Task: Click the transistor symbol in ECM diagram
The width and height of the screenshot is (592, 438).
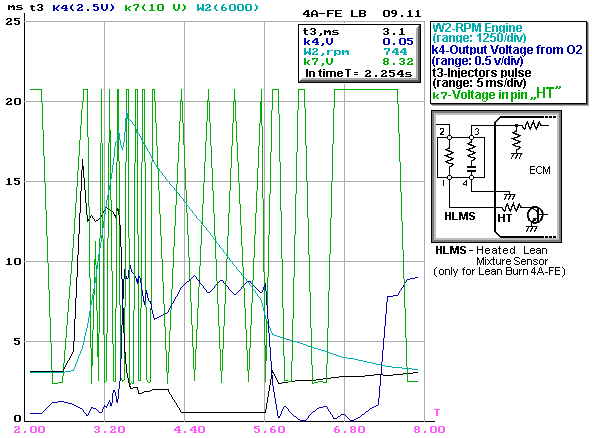Action: click(x=535, y=215)
